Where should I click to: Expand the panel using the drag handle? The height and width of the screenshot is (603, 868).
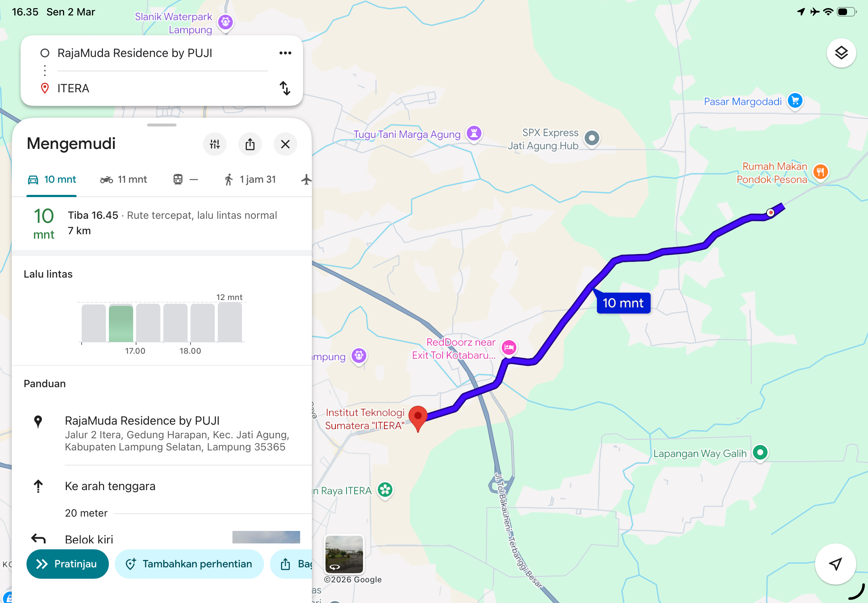(x=162, y=125)
